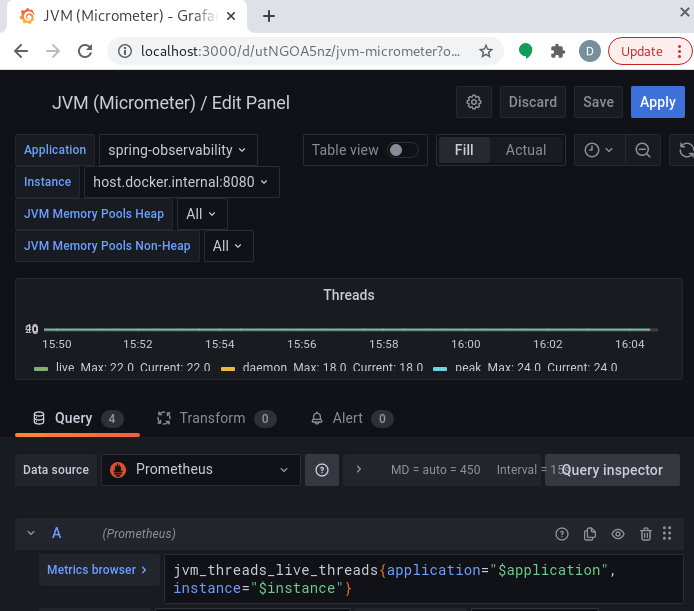This screenshot has height=611, width=694.
Task: Open the Metrics browser
Action: pos(97,570)
